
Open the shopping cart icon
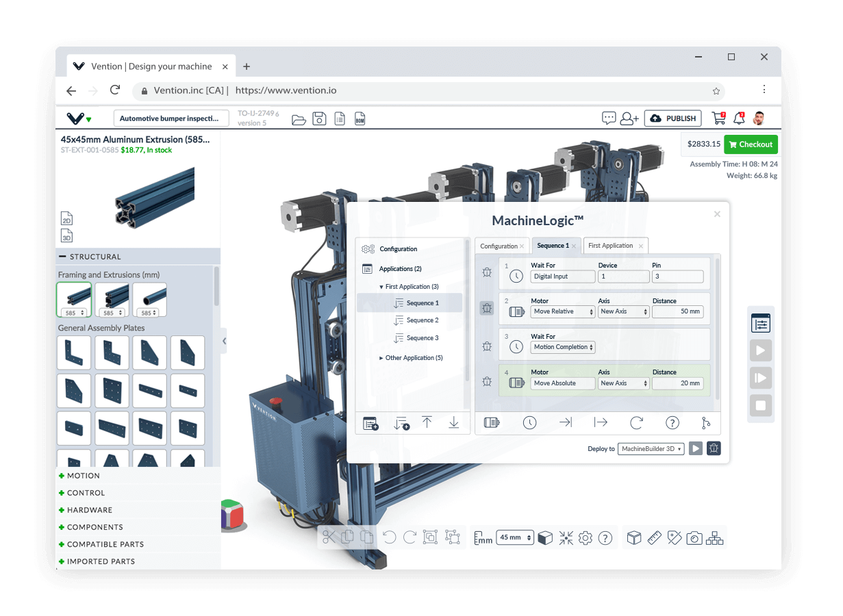click(x=718, y=118)
